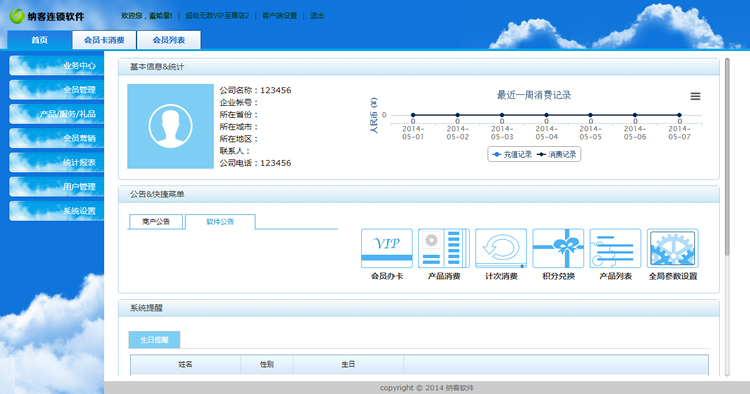Click the 2014-05-07 chart data point
This screenshot has height=394, width=750.
(679, 115)
